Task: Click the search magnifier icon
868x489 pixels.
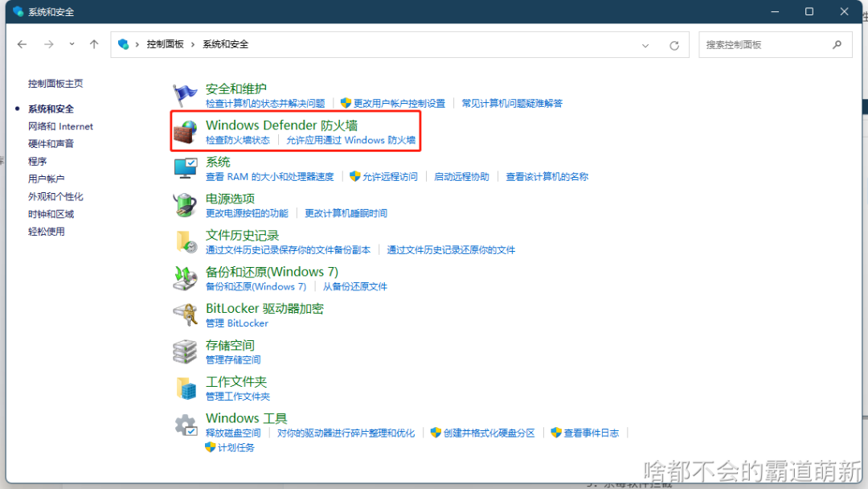Action: [837, 45]
